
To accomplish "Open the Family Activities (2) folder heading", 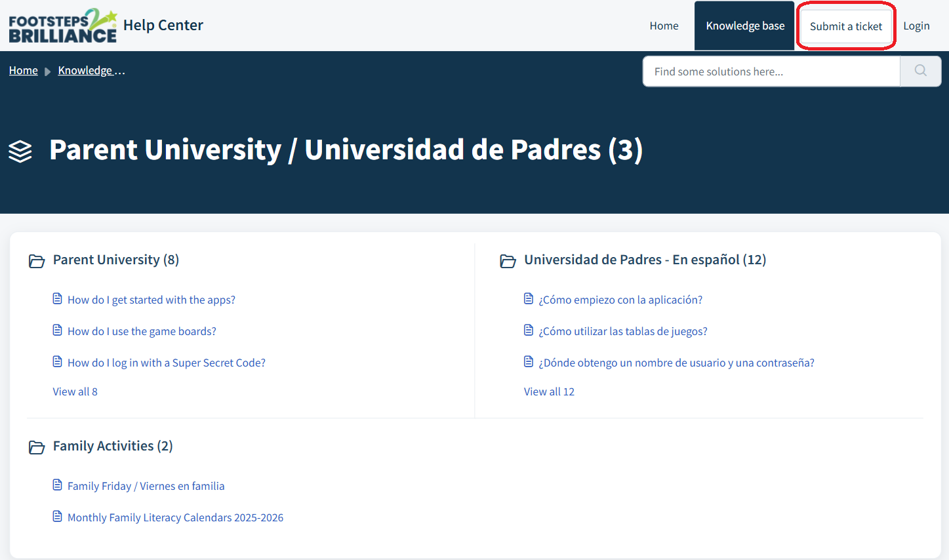I will (x=113, y=446).
